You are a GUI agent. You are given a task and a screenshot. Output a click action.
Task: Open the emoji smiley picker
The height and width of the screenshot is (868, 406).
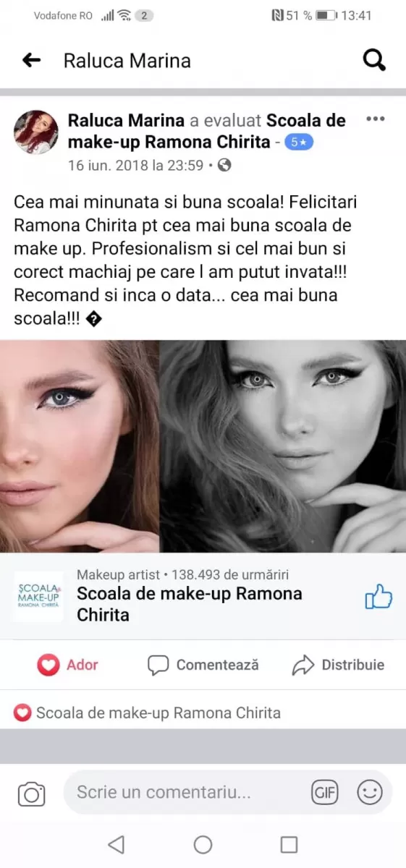tap(370, 793)
